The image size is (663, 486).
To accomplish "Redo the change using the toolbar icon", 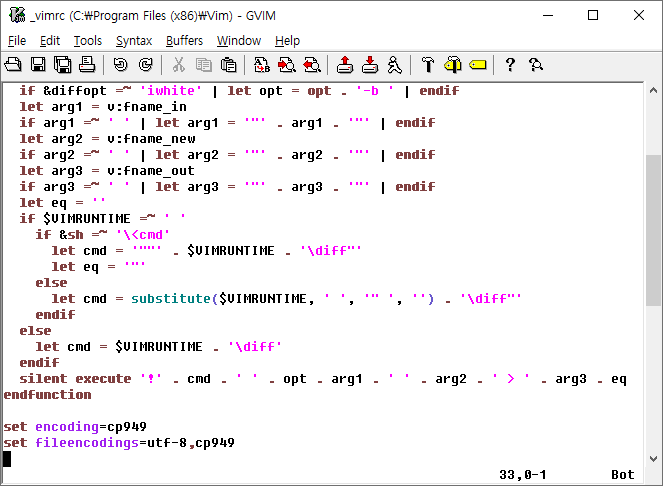I will tap(145, 65).
